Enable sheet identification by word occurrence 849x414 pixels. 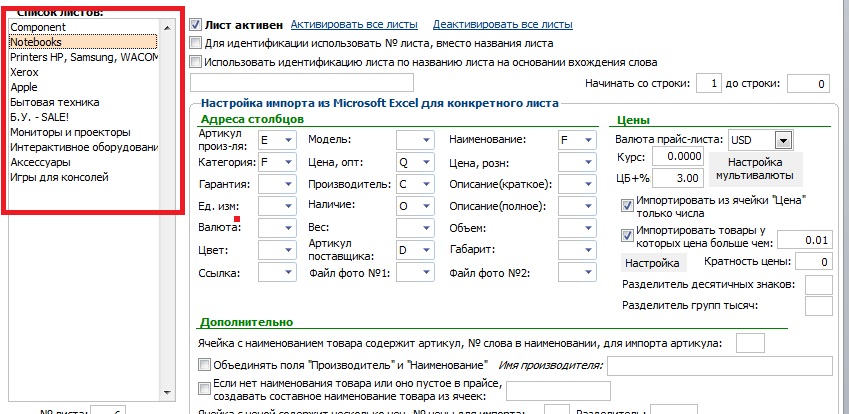click(196, 62)
